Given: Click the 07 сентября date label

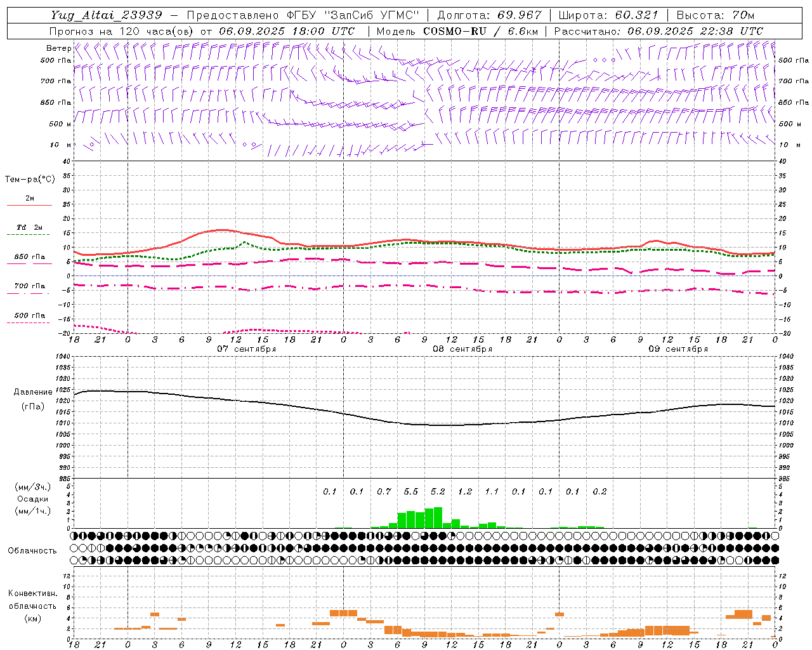Looking at the screenshot, I should tap(246, 349).
